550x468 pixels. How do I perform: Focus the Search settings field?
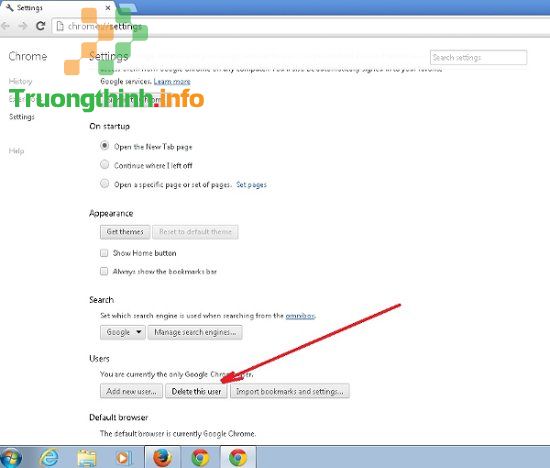pyautogui.click(x=478, y=58)
